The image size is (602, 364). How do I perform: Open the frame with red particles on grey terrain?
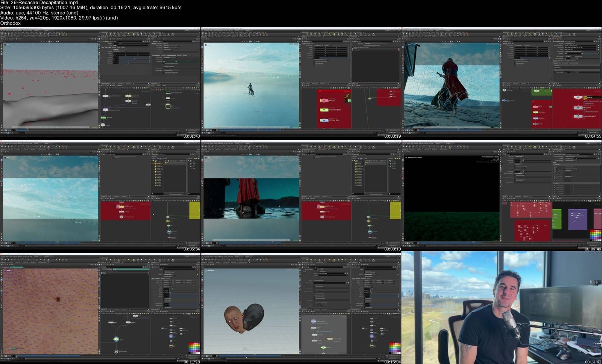click(100, 83)
